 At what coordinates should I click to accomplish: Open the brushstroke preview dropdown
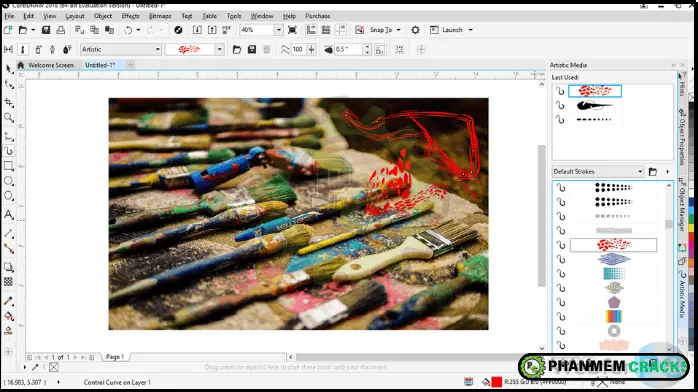(219, 49)
